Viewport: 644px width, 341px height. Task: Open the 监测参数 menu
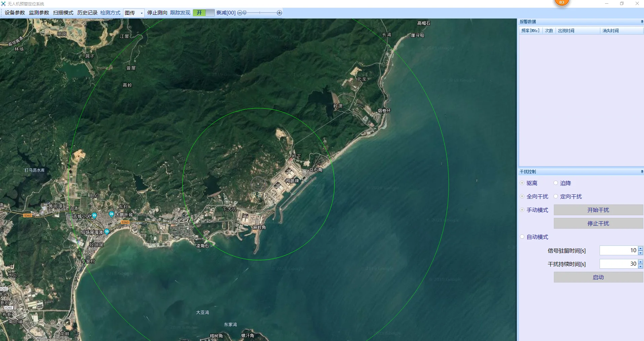[39, 13]
